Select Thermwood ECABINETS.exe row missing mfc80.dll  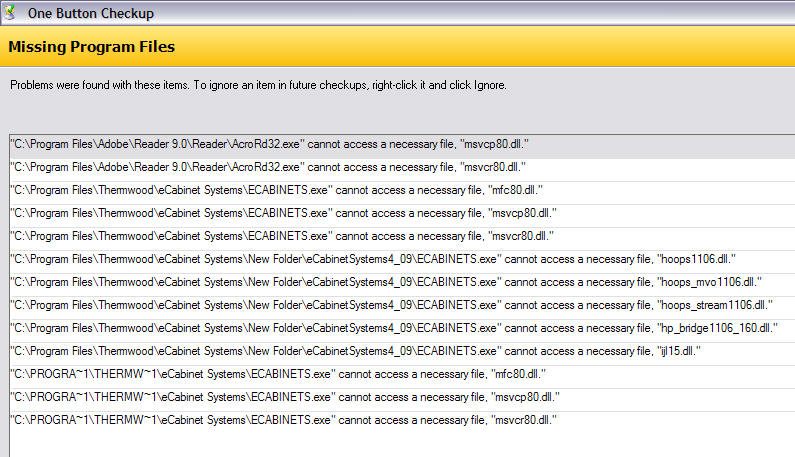point(402,193)
